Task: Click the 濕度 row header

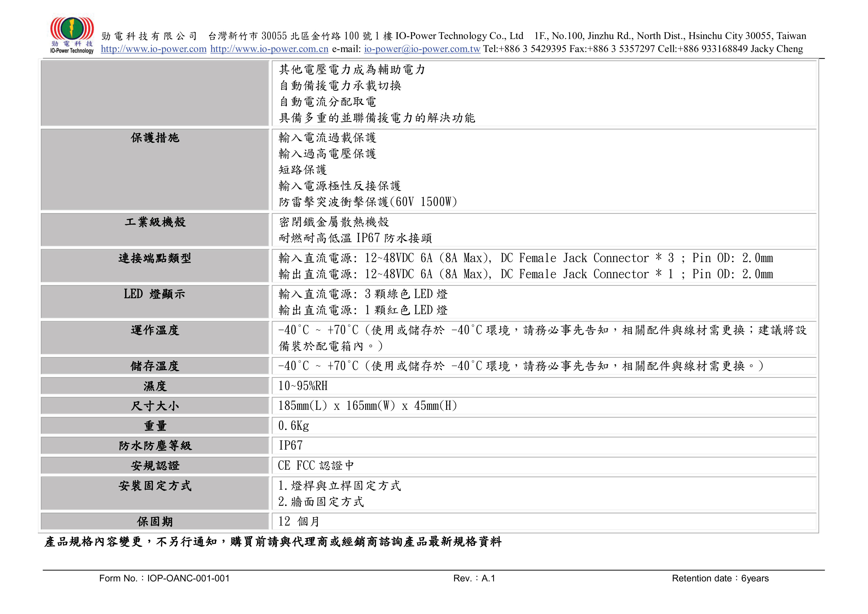Action: 155,386
